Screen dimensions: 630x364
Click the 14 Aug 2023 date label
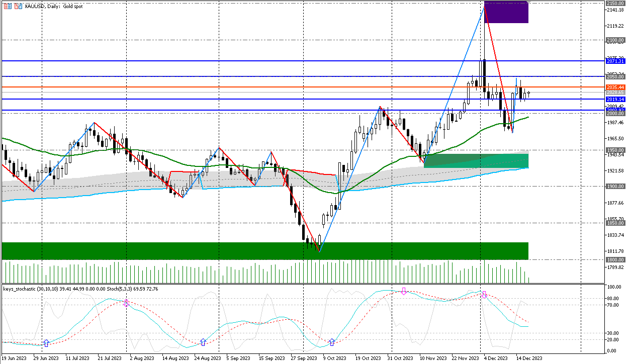(x=175, y=358)
